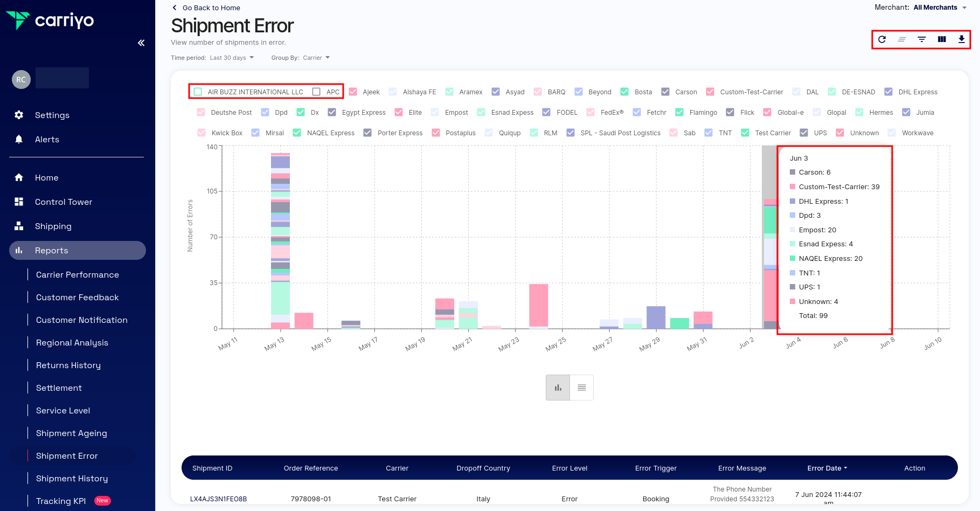
Task: Open Carrier Performance report
Action: pos(78,274)
